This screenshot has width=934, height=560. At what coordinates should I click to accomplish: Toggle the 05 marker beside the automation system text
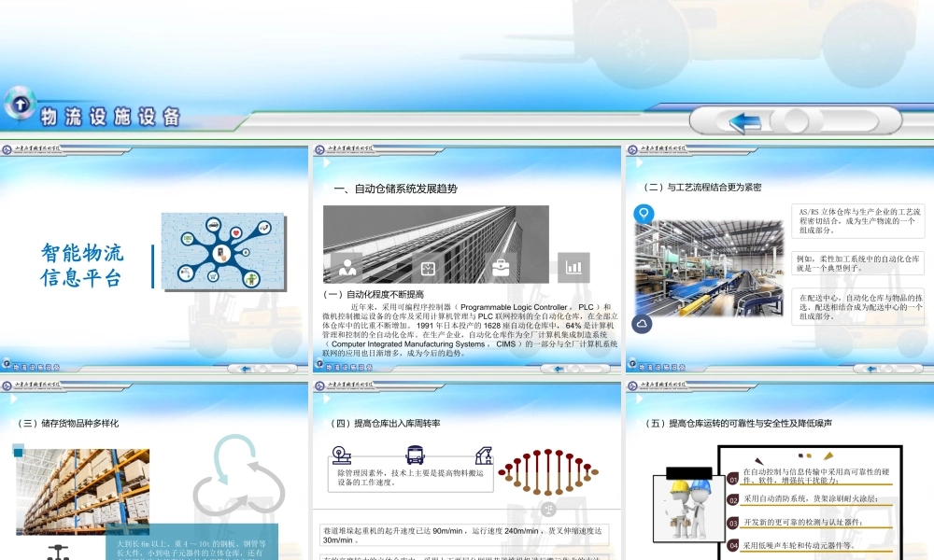(732, 500)
